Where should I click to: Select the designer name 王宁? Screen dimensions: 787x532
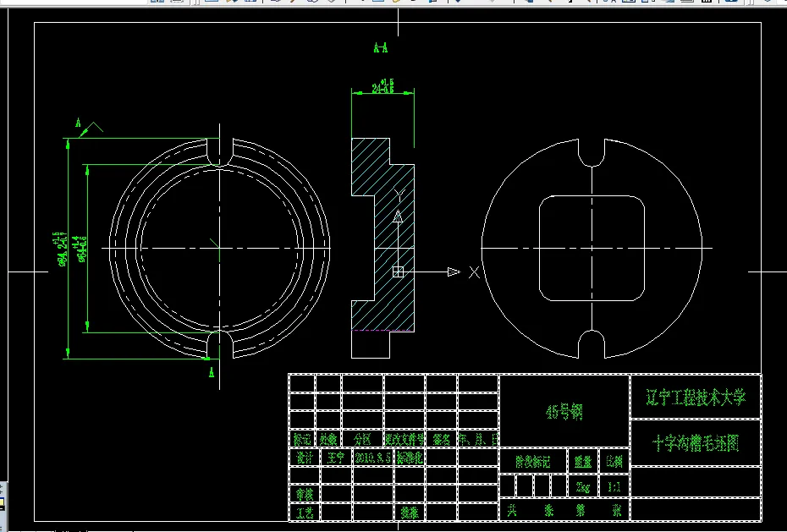point(336,458)
